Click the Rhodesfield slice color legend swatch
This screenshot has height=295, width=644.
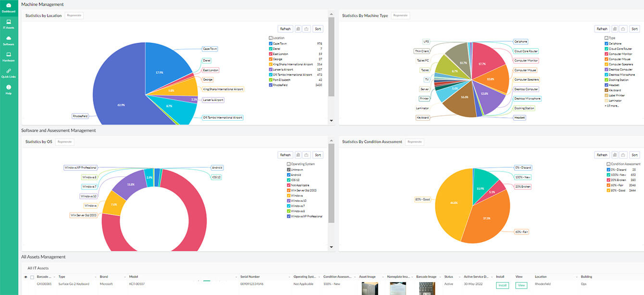tap(271, 85)
